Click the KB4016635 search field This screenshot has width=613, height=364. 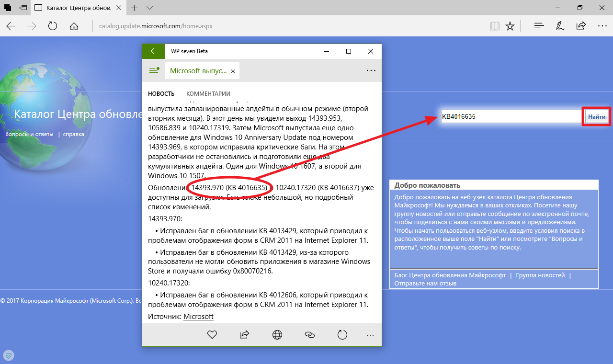[x=511, y=116]
